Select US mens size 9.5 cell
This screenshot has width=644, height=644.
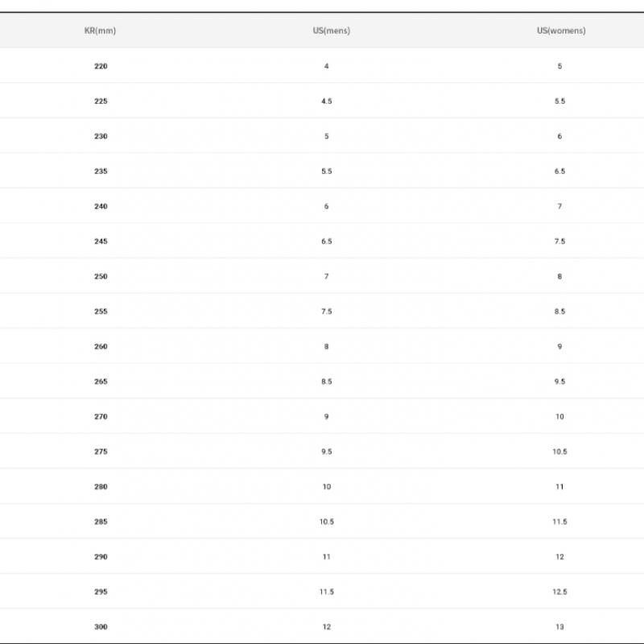click(326, 452)
